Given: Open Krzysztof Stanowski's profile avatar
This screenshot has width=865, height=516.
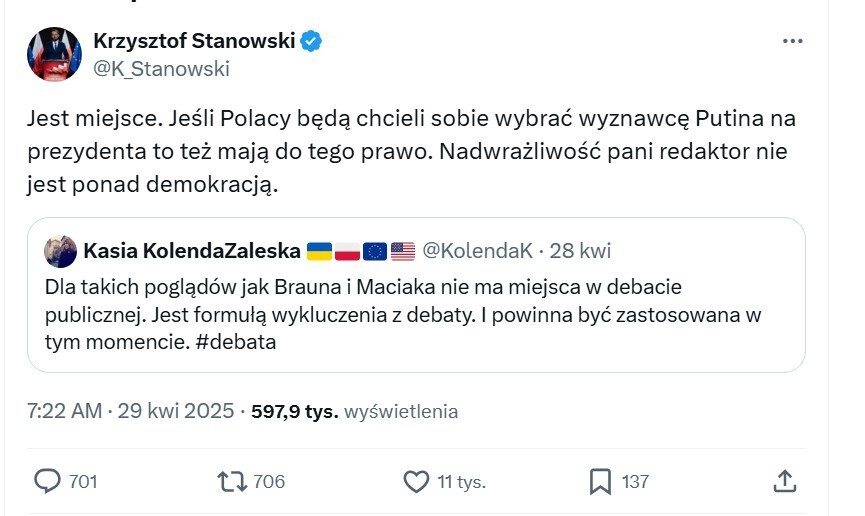Looking at the screenshot, I should (x=54, y=54).
